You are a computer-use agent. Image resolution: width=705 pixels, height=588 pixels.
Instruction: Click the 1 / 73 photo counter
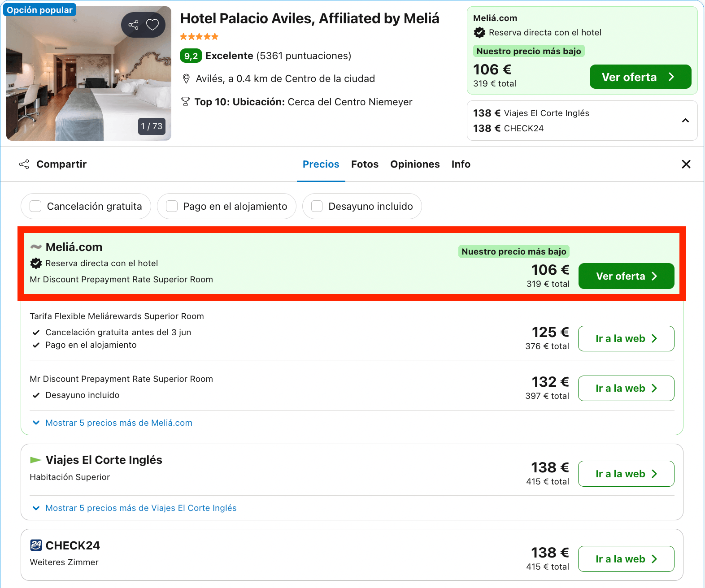click(152, 126)
